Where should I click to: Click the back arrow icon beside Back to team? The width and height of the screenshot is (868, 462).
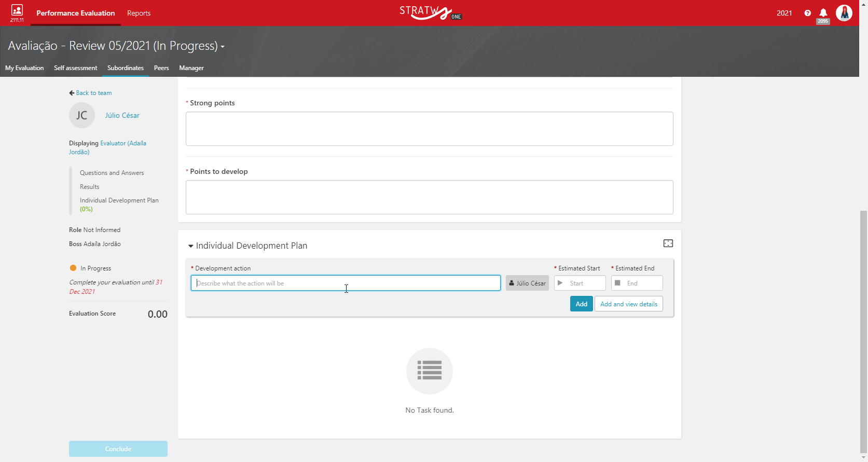point(72,93)
